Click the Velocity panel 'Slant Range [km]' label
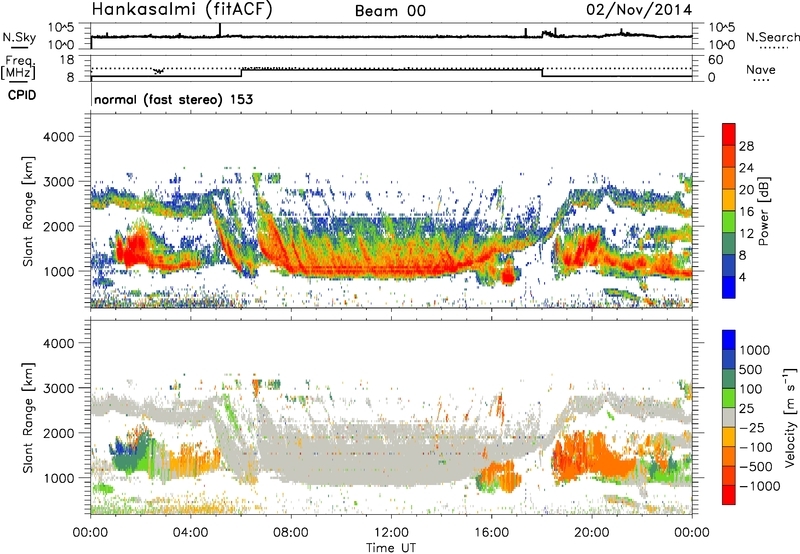The height and width of the screenshot is (554, 800). (x=28, y=418)
